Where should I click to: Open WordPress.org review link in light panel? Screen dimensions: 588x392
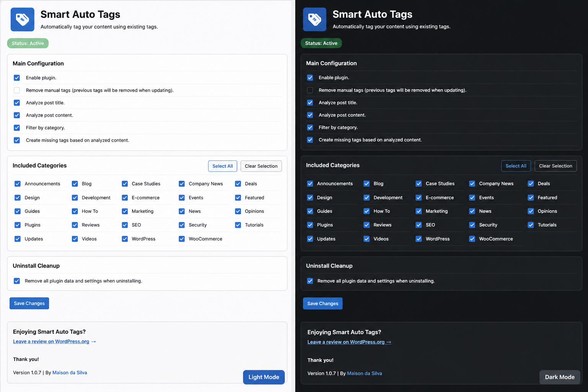[x=54, y=341]
